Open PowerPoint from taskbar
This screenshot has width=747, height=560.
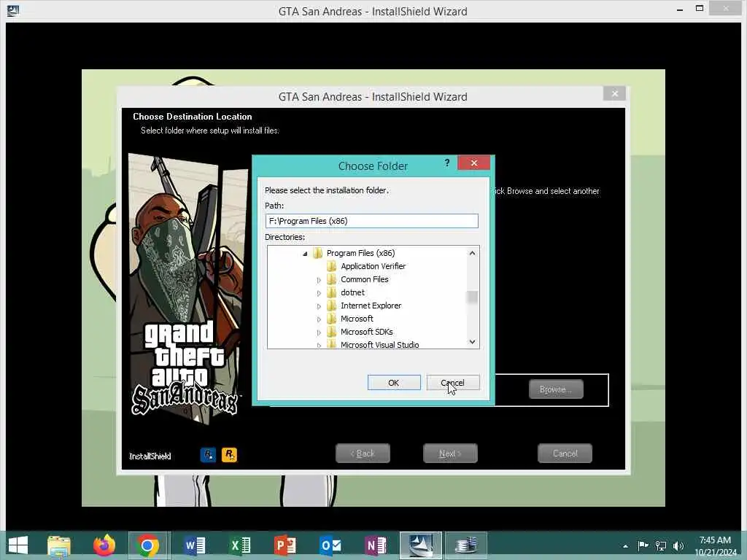[285, 545]
